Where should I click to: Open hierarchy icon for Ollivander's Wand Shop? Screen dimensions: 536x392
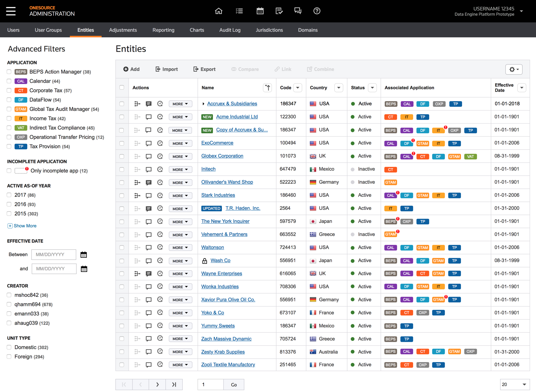click(x=137, y=182)
